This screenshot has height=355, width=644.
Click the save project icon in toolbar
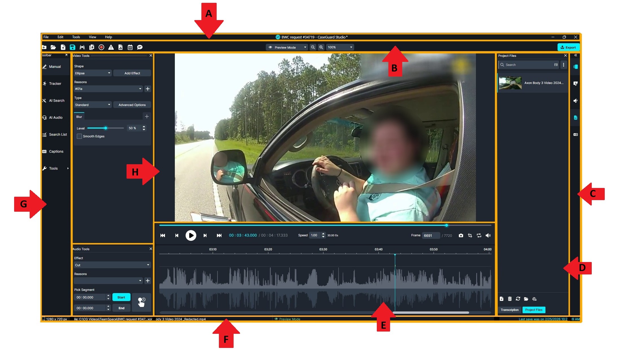pyautogui.click(x=72, y=47)
